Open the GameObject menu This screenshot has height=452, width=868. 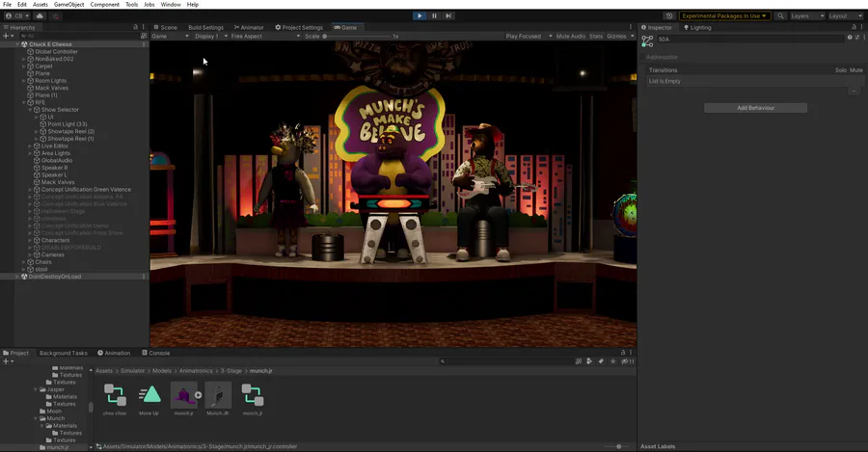pyautogui.click(x=68, y=5)
